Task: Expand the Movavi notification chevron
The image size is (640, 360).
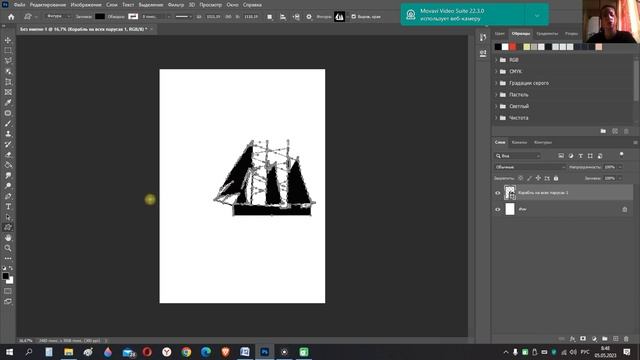Action: 537,16
